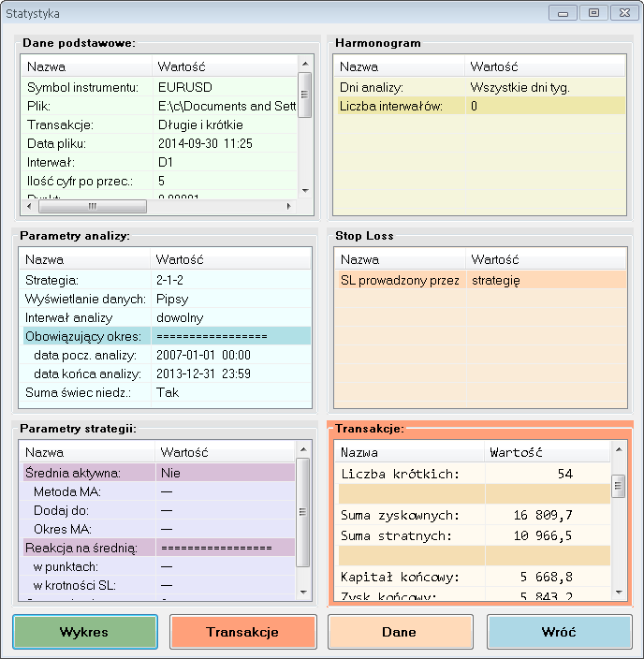
Task: Select the Symbol instrumentu row
Action: 160,87
